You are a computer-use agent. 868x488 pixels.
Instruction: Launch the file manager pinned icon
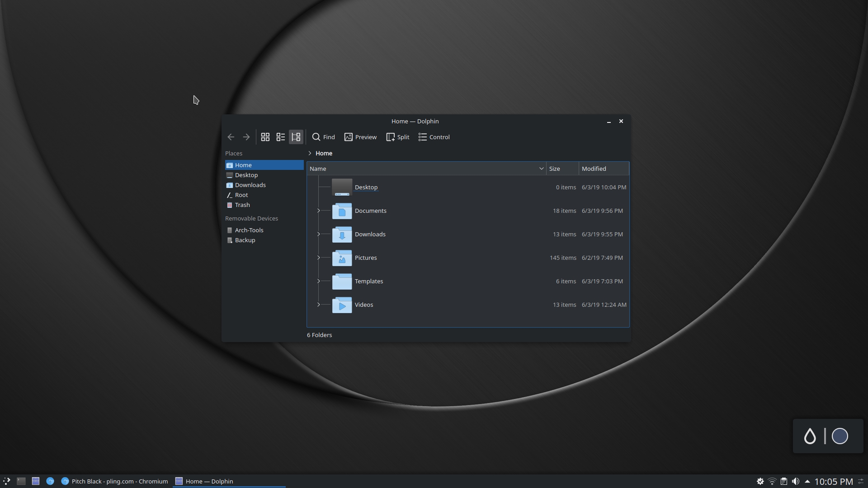click(36, 481)
